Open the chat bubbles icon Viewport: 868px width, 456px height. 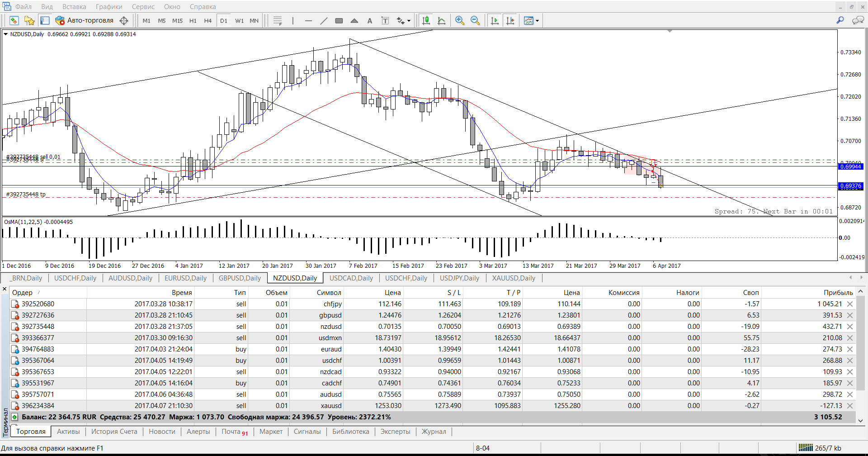pos(858,20)
